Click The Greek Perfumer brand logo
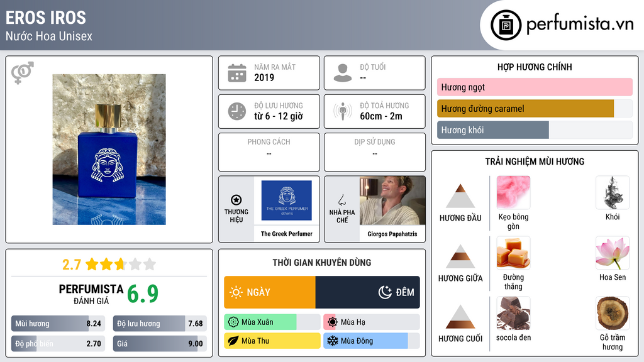The width and height of the screenshot is (644, 362). point(287,200)
